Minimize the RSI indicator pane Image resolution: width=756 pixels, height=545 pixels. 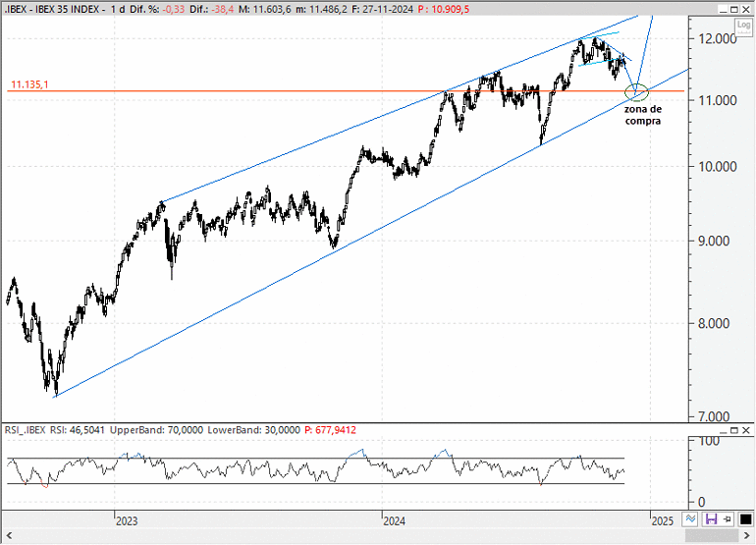point(723,430)
